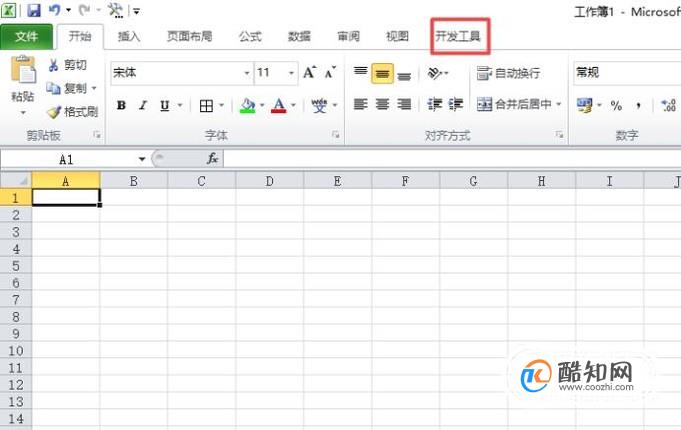Toggle underline formatting
Viewport: 681px width, 430px height.
164,106
